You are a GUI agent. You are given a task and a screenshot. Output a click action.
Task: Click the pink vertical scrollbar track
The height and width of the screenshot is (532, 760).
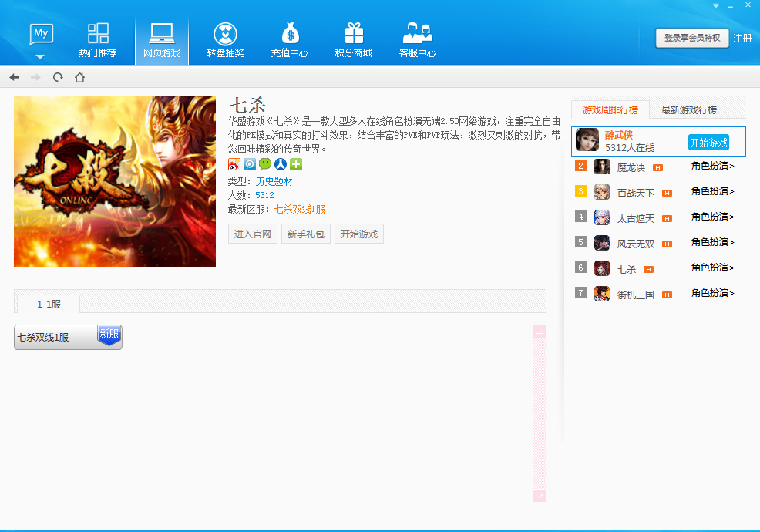coord(539,414)
